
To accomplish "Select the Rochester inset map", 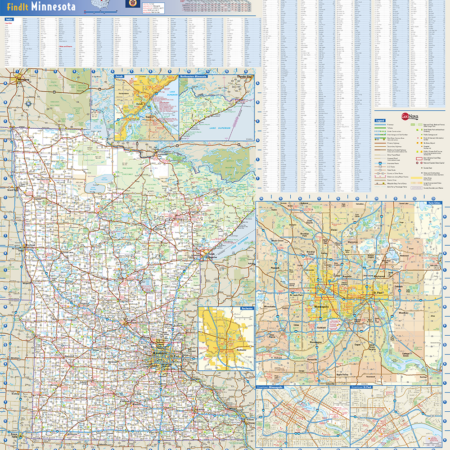I will 226,338.
